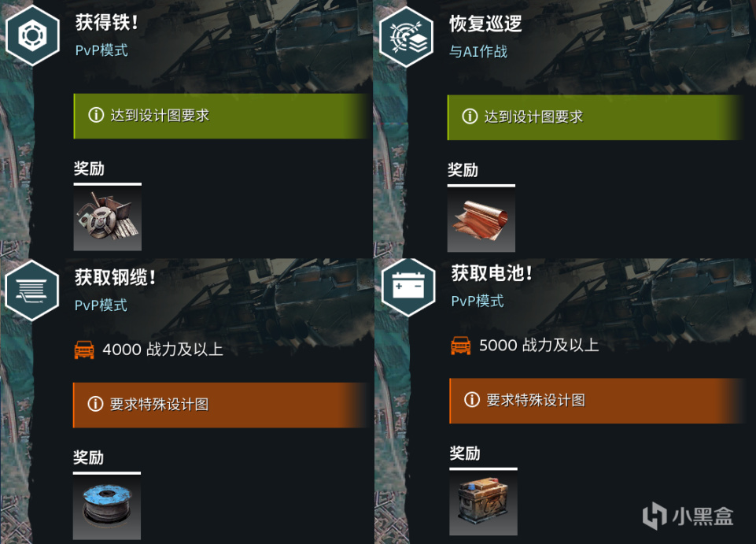Viewport: 756px width, 544px height.
Task: Open the blue wire spool reward thumbnail
Action: click(107, 507)
